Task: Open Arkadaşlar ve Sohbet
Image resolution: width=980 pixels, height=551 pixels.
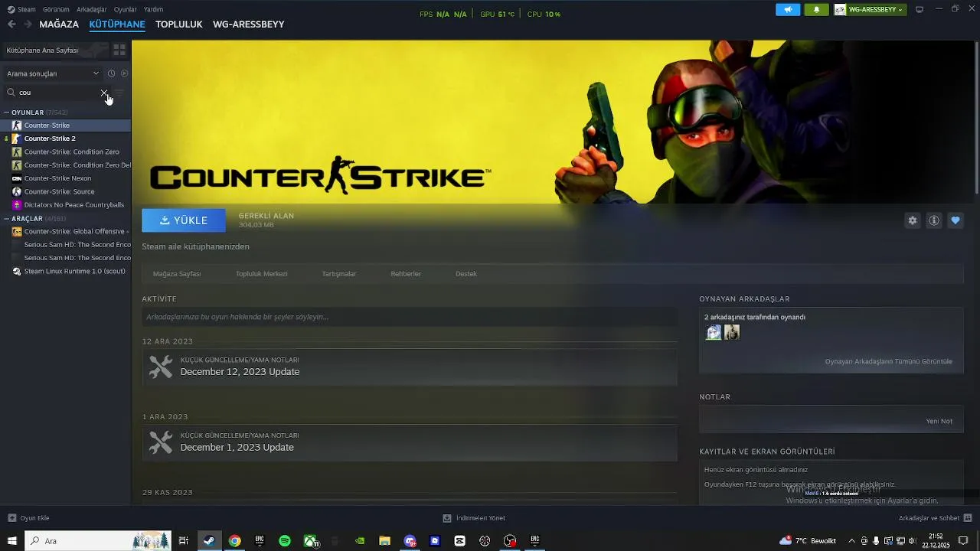Action: pos(929,518)
